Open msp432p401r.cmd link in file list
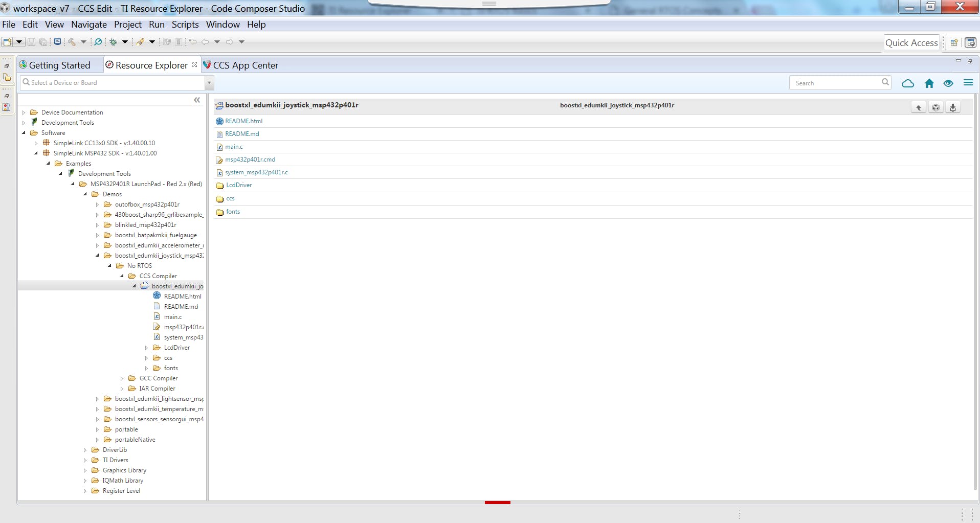The width and height of the screenshot is (980, 523). pyautogui.click(x=250, y=160)
